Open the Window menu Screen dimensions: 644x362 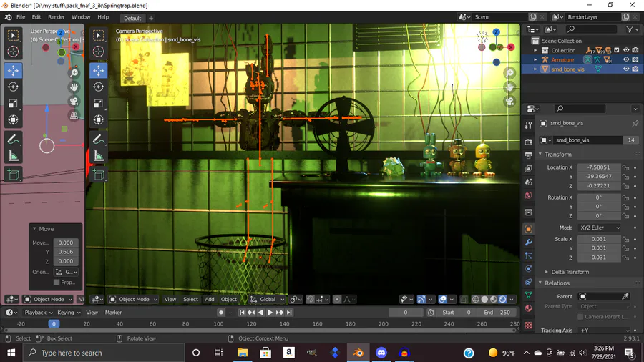(81, 17)
